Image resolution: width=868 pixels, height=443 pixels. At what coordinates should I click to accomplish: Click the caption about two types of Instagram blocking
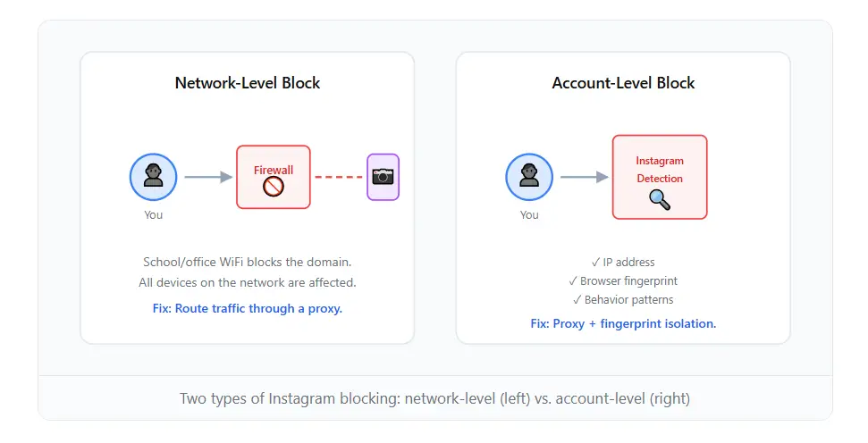coord(434,398)
